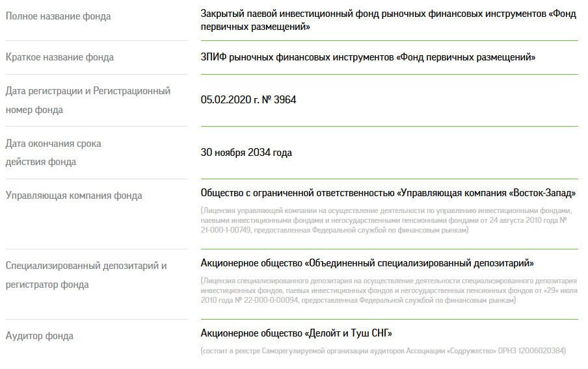This screenshot has width=588, height=369.
Task: Click the auditor registry note ОРНЗ 12006020384
Action: [383, 351]
